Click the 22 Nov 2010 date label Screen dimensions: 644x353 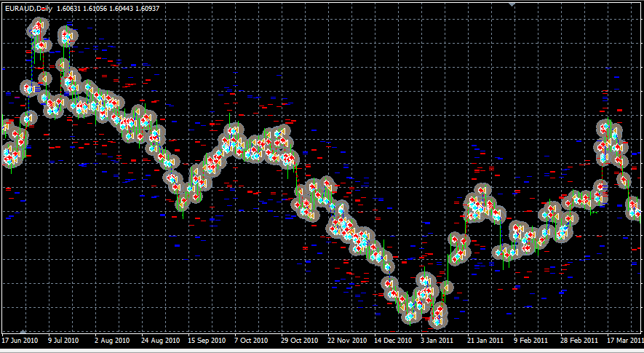pyautogui.click(x=347, y=340)
